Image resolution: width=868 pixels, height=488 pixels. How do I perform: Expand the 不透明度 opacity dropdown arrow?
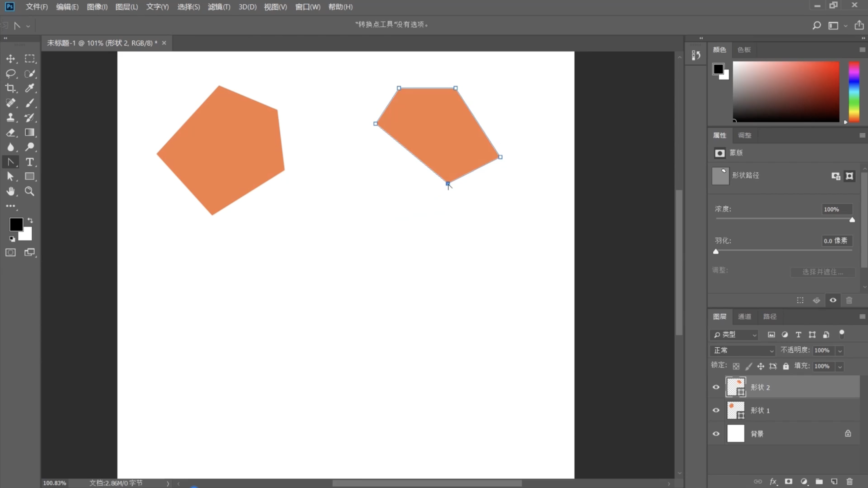(x=840, y=351)
